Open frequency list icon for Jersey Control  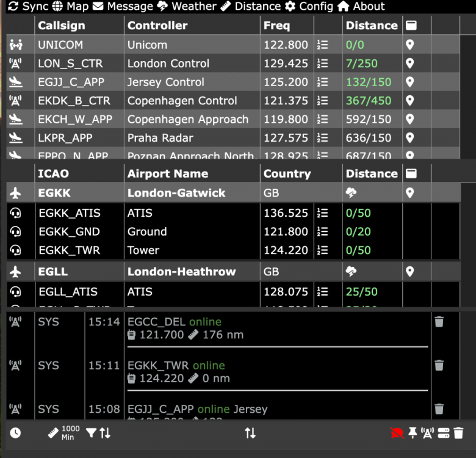pos(323,82)
